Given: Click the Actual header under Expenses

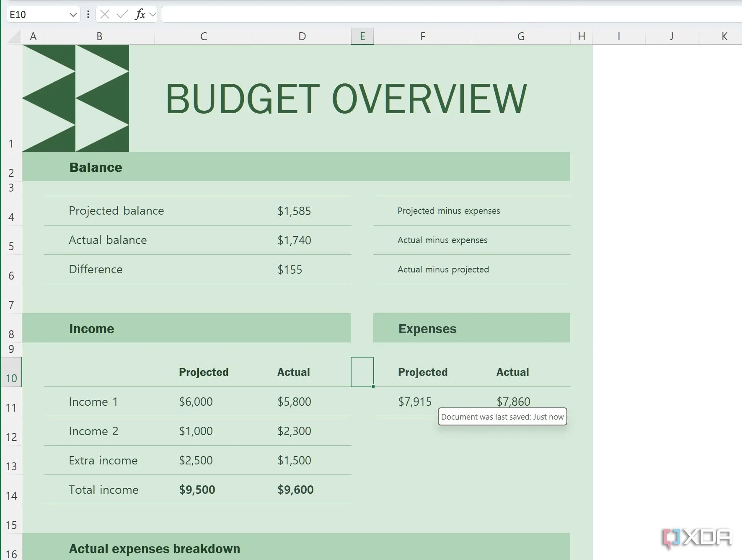Looking at the screenshot, I should tap(512, 372).
